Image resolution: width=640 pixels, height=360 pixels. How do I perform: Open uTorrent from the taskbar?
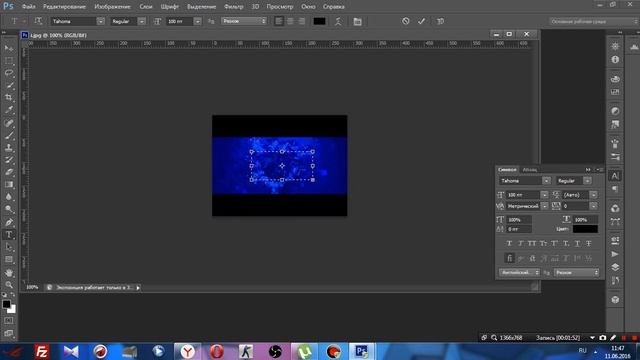click(x=304, y=351)
